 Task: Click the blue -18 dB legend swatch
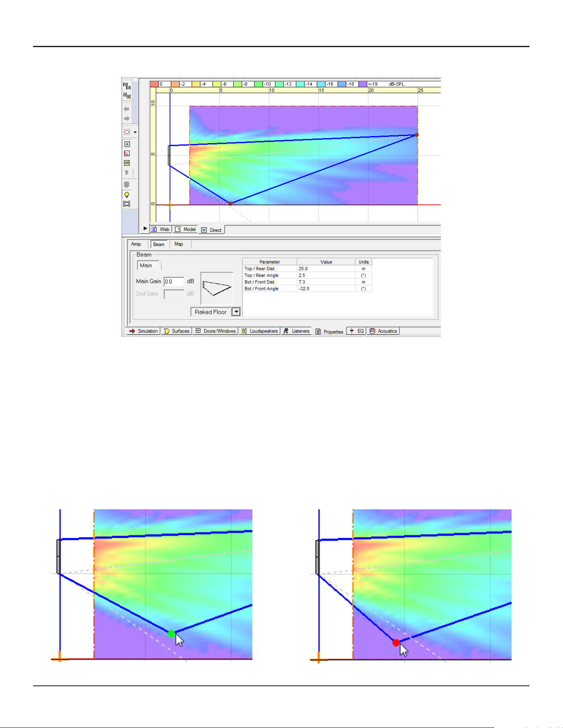coord(342,84)
